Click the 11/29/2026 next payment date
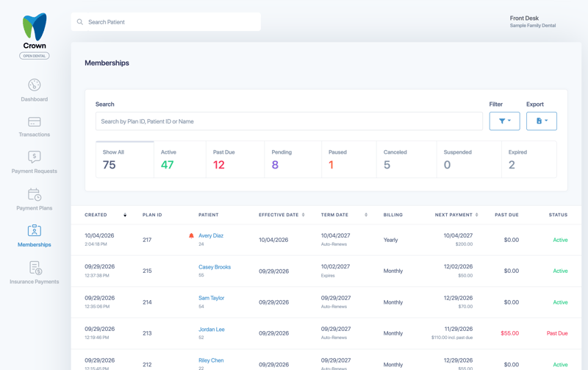This screenshot has height=370, width=588. [458, 329]
